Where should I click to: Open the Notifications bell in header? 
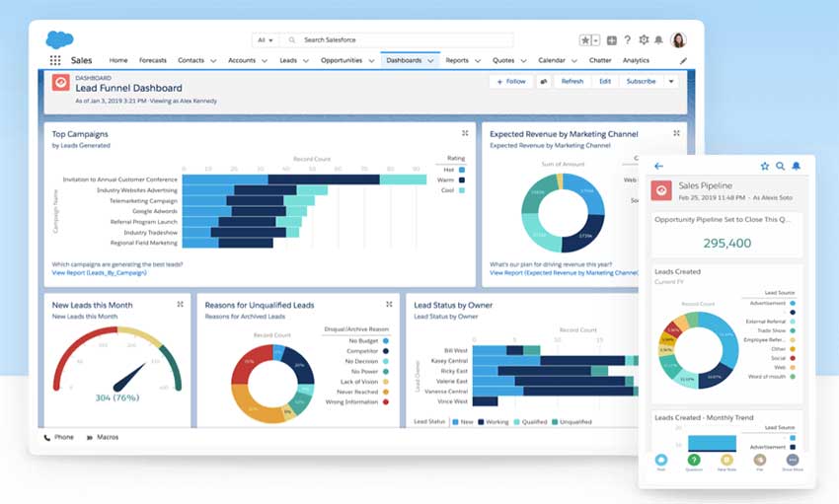coord(658,40)
